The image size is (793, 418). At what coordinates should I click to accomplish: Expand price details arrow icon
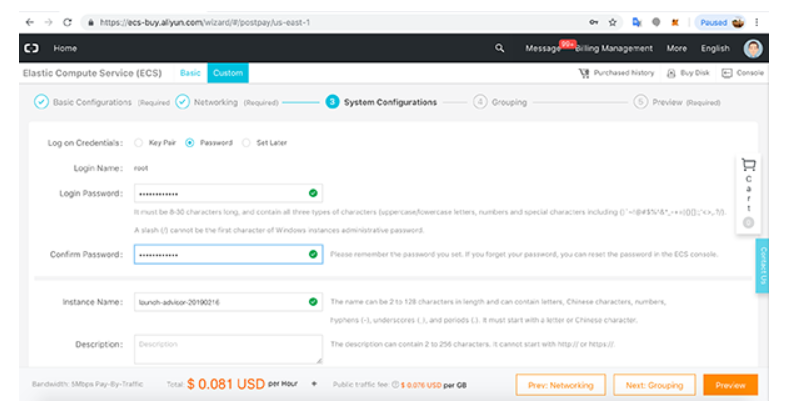click(314, 384)
